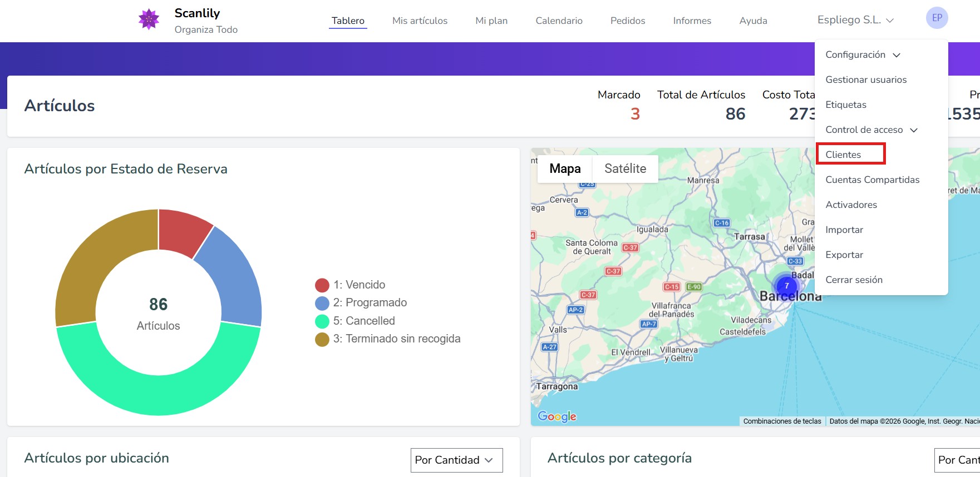Expand the Configuración submenu

(x=863, y=54)
